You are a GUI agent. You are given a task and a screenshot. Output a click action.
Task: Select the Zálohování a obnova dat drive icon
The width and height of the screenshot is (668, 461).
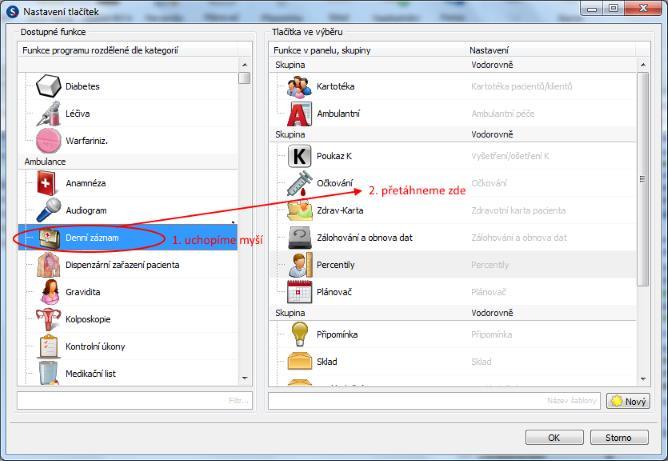[x=299, y=238]
